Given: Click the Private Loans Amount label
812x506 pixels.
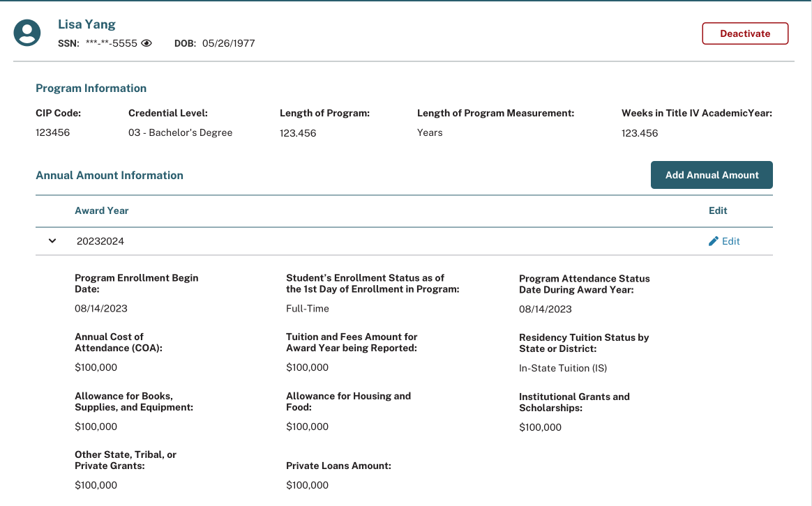Looking at the screenshot, I should [x=338, y=466].
